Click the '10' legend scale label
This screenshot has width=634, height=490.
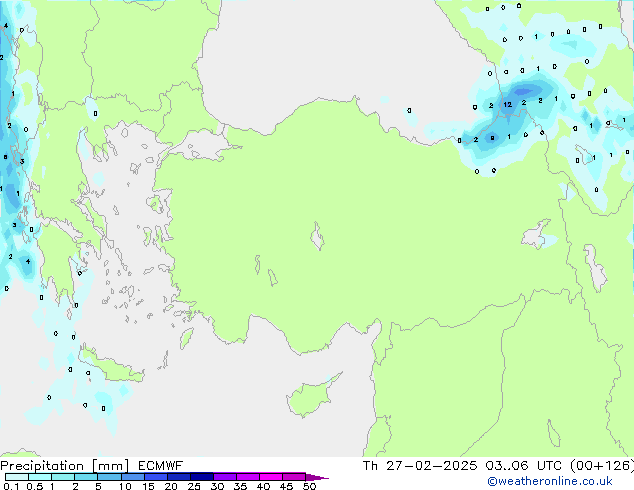tap(125, 486)
